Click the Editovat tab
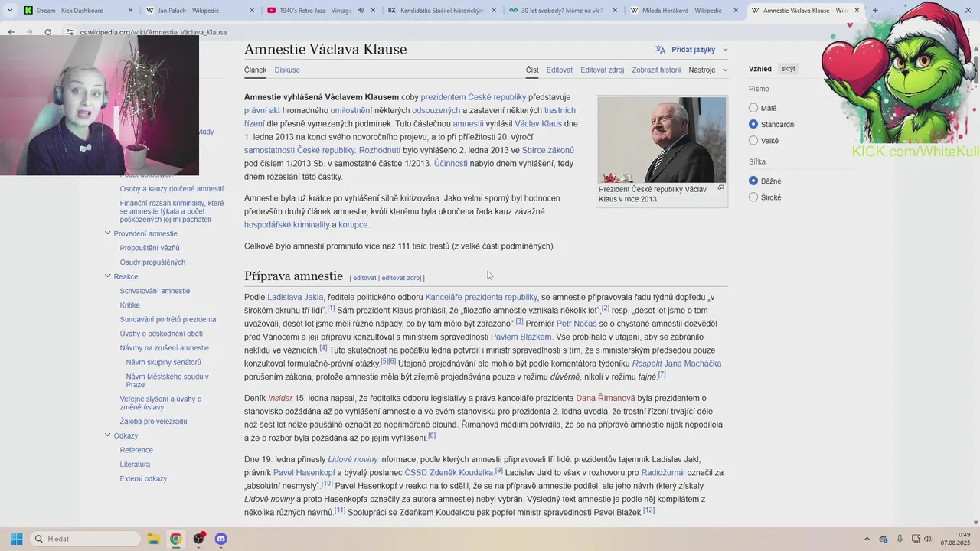The image size is (980, 551). (560, 70)
